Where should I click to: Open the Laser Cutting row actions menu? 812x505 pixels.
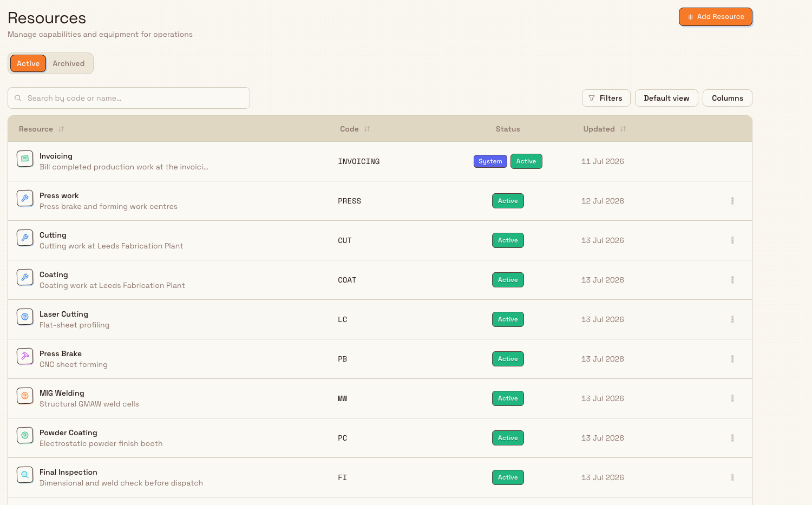coord(732,319)
